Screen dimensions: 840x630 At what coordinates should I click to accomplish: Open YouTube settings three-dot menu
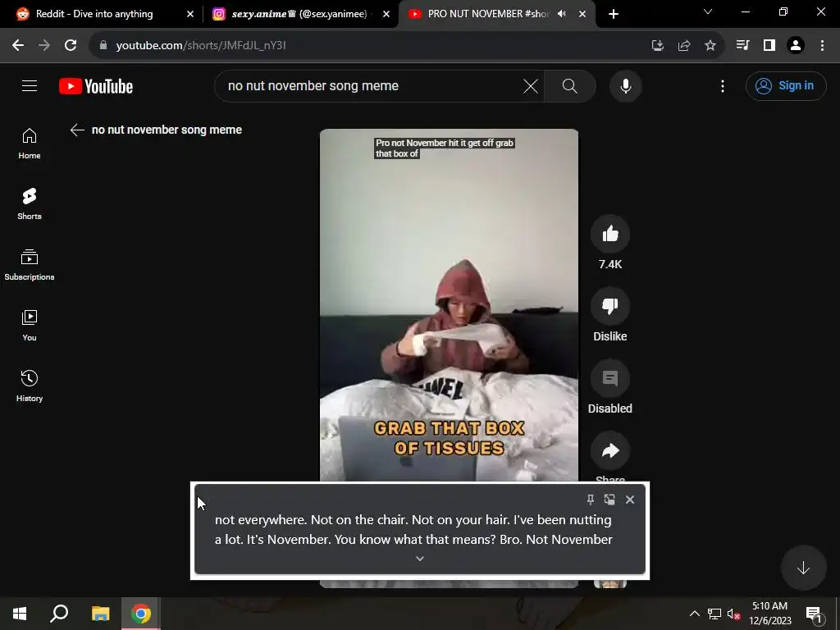point(723,85)
